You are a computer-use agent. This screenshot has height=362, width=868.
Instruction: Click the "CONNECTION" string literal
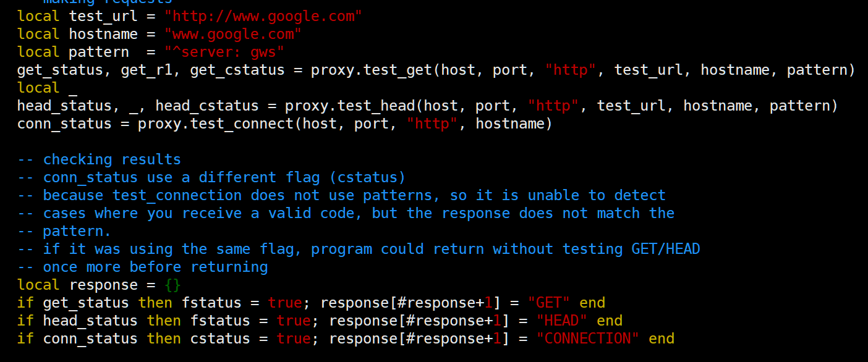coord(587,339)
